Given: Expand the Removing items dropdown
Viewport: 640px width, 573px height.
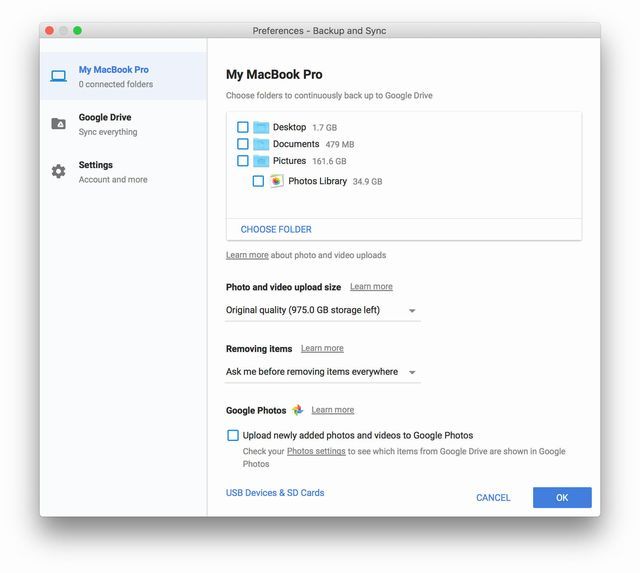Looking at the screenshot, I should coord(322,372).
